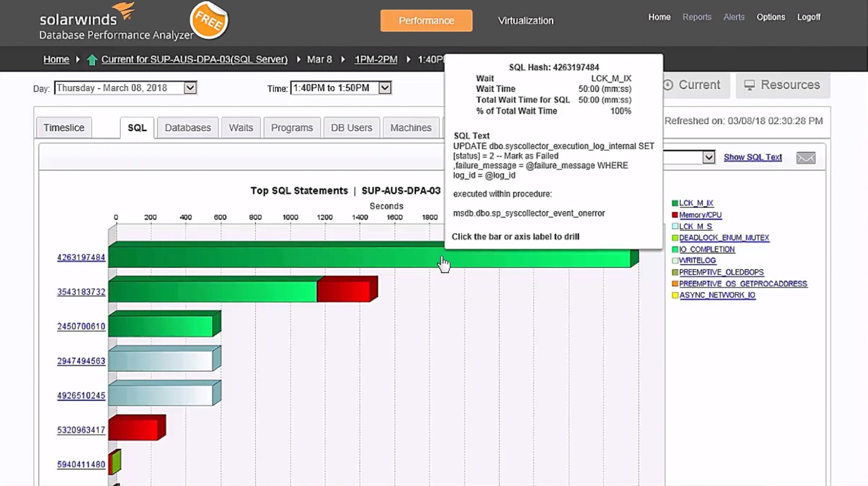Click the Resources monitor icon
The width and height of the screenshot is (868, 486).
click(x=750, y=85)
